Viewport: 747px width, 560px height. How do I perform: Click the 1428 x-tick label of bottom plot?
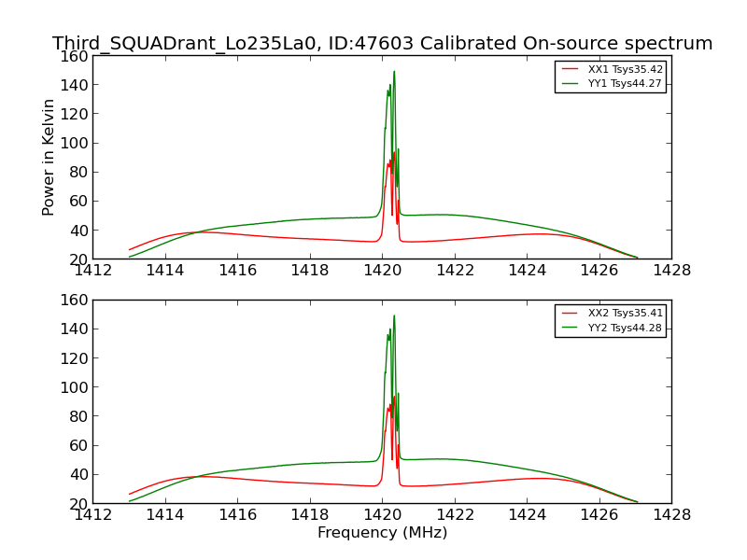coord(671,515)
